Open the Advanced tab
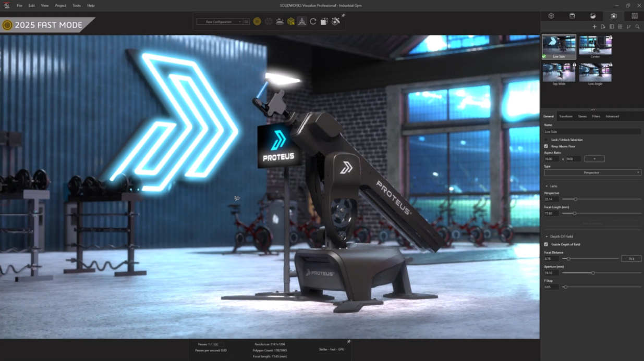The image size is (644, 361). 612,116
